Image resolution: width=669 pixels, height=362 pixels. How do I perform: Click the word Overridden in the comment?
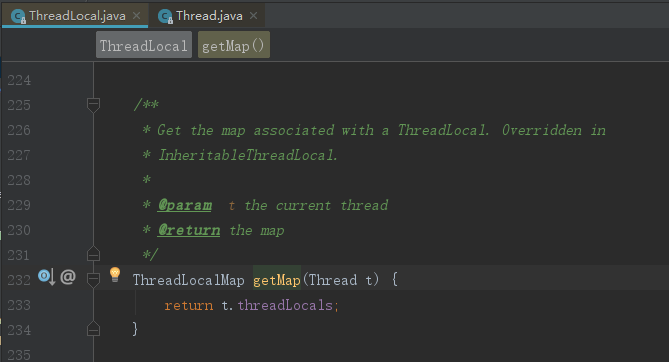coord(541,130)
